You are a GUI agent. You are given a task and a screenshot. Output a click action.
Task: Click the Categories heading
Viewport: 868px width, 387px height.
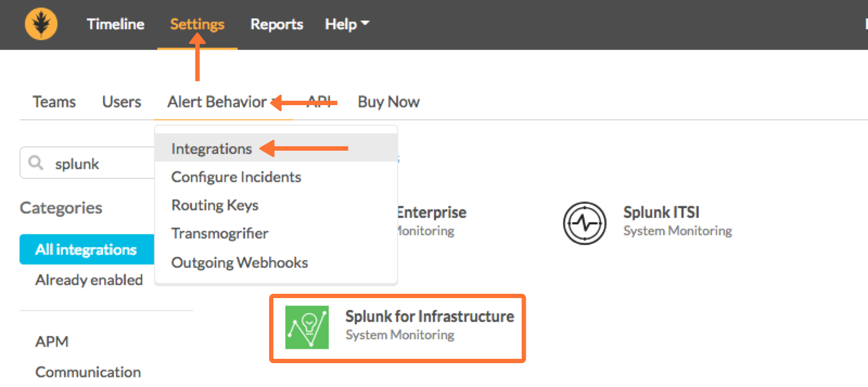[x=61, y=208]
